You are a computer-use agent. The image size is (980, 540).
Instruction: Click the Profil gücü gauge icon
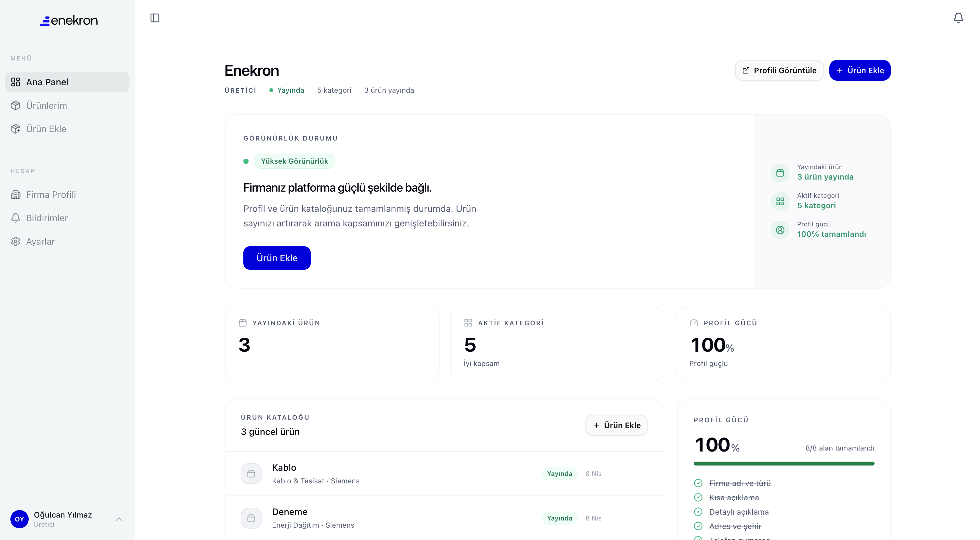(x=694, y=322)
